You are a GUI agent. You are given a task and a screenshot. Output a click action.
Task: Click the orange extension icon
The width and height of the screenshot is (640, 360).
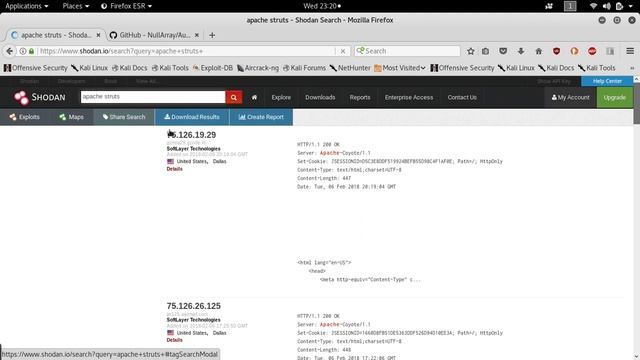click(574, 51)
